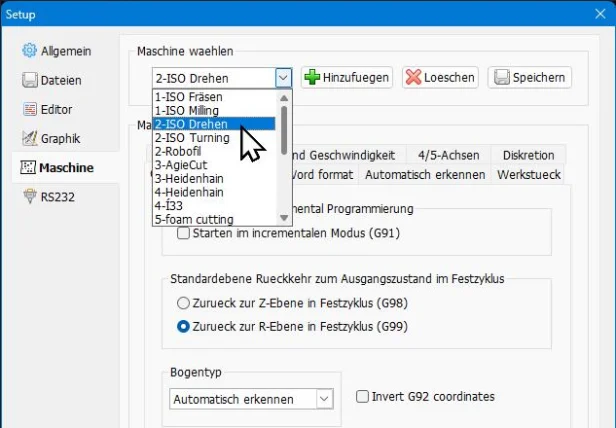
Task: Switch to the 4/5-Achsen tab
Action: point(449,155)
